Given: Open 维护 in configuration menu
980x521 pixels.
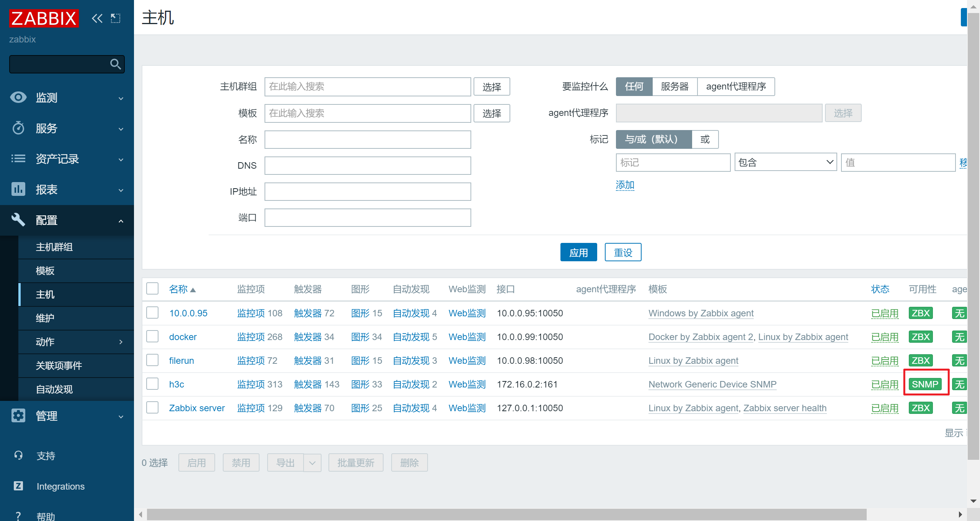Looking at the screenshot, I should click(76, 318).
